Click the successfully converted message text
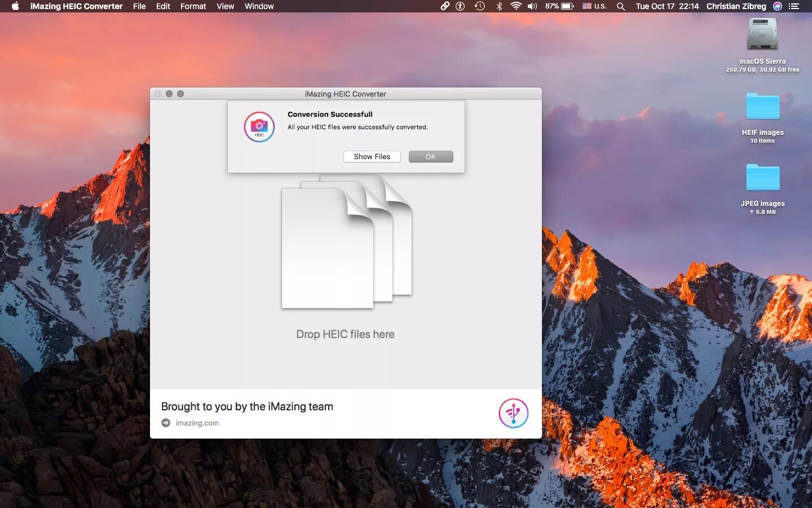812x508 pixels. click(358, 127)
